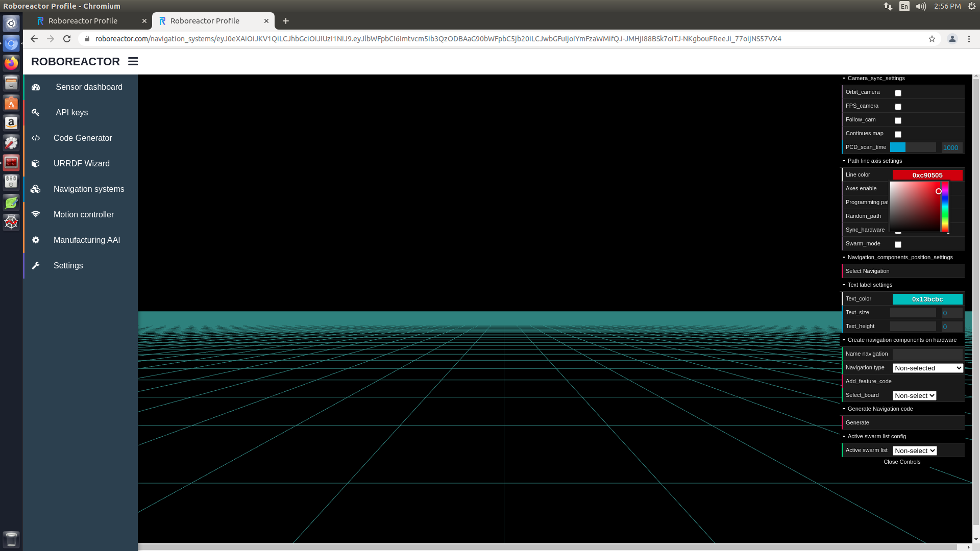Click the Settings wrench icon
The image size is (980, 551).
(x=36, y=266)
